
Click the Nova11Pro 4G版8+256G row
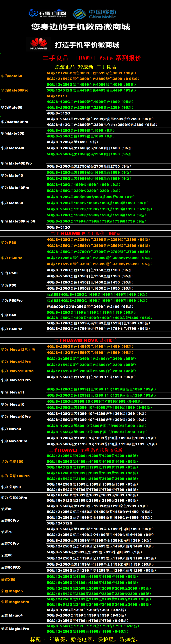pos(108,377)
